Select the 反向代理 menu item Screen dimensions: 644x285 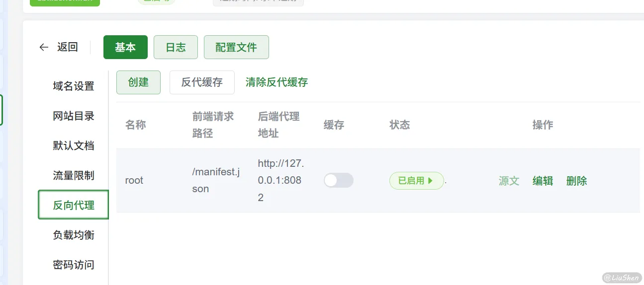coord(74,205)
